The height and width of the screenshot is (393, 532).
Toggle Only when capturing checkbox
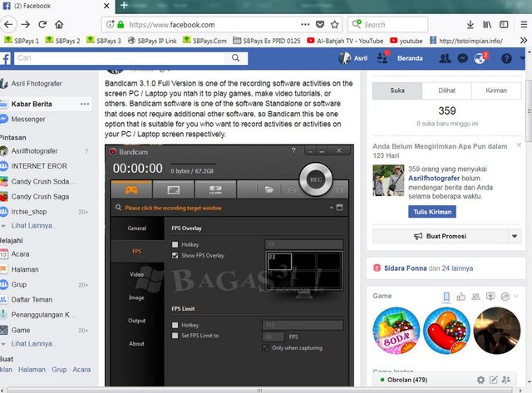point(266,348)
